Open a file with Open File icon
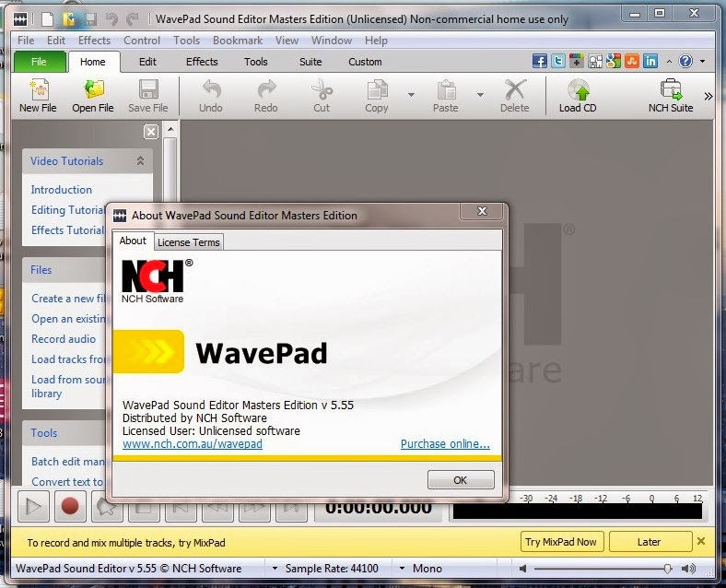The width and height of the screenshot is (726, 588). pos(93,96)
